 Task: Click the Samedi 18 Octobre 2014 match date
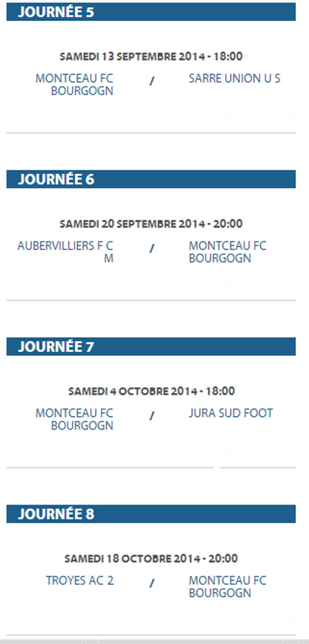pos(151,559)
